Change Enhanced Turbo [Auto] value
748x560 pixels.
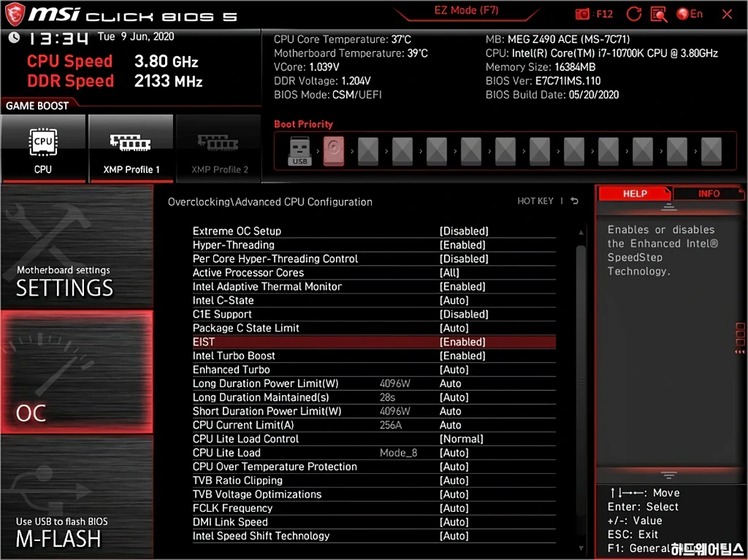tap(454, 369)
